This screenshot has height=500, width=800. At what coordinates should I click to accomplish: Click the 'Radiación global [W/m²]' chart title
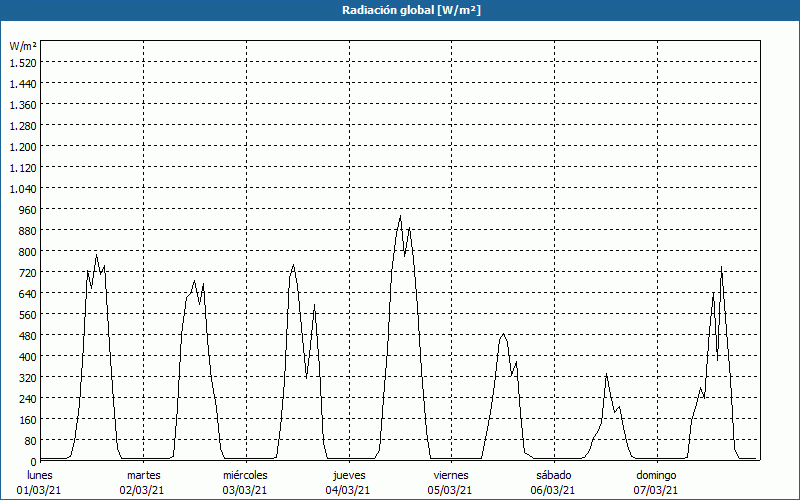coord(411,10)
